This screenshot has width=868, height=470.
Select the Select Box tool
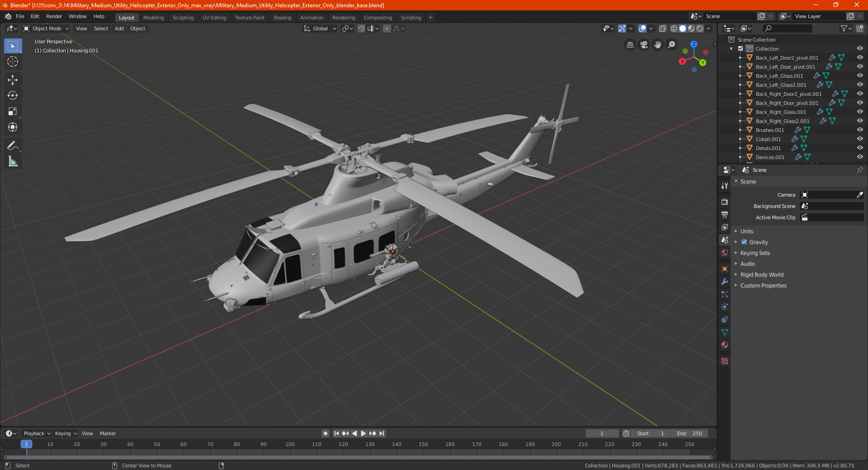(x=13, y=46)
